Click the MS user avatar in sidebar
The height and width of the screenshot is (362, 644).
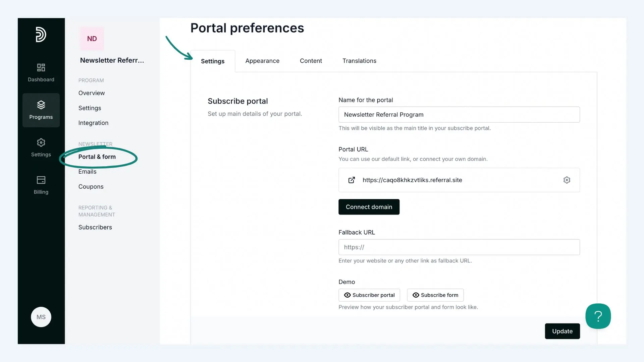pyautogui.click(x=41, y=317)
